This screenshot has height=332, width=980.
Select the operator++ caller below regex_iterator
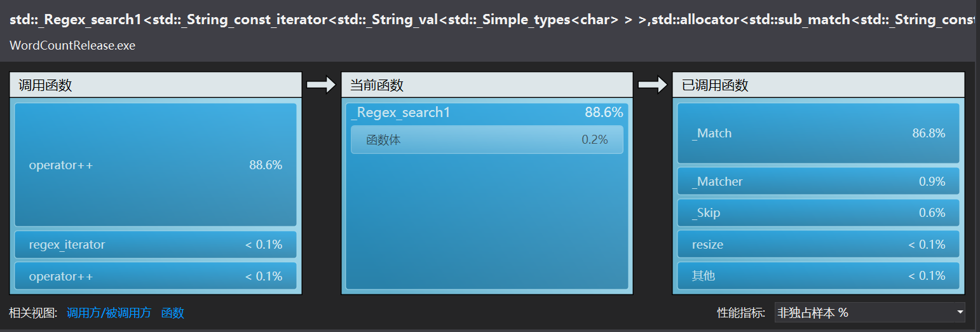pyautogui.click(x=156, y=276)
